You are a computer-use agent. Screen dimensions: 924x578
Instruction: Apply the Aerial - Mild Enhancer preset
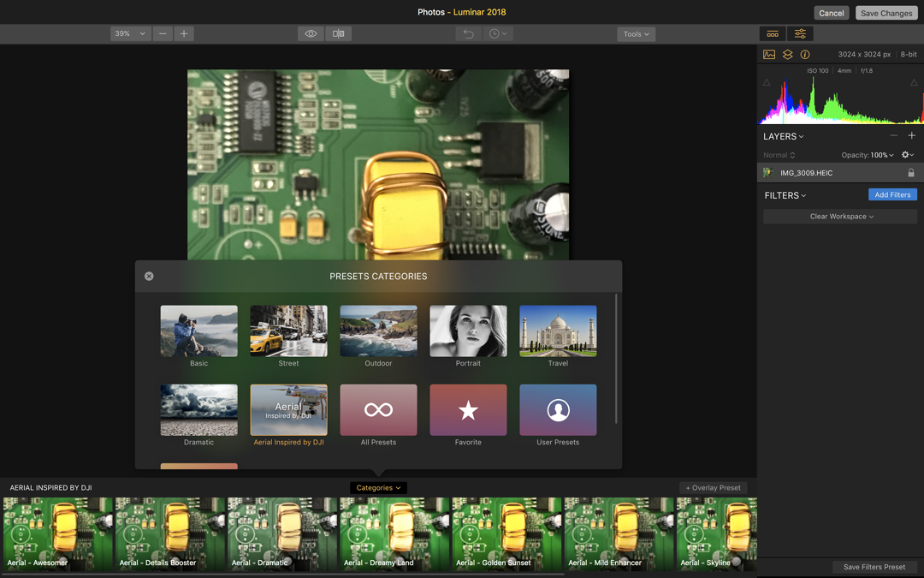(619, 534)
